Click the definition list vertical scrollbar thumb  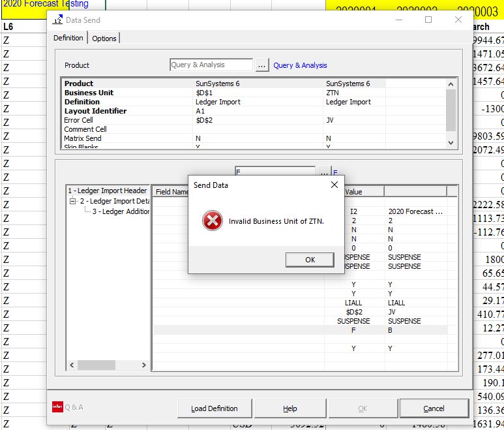coord(451,110)
